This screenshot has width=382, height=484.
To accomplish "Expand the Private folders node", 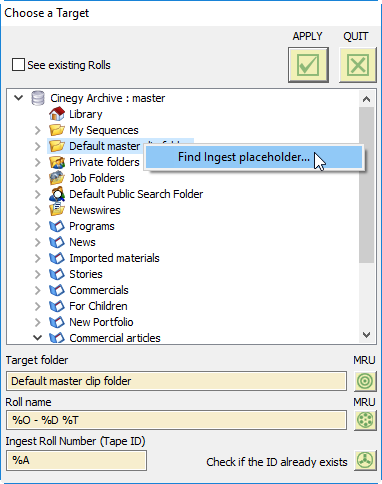I will 38,162.
